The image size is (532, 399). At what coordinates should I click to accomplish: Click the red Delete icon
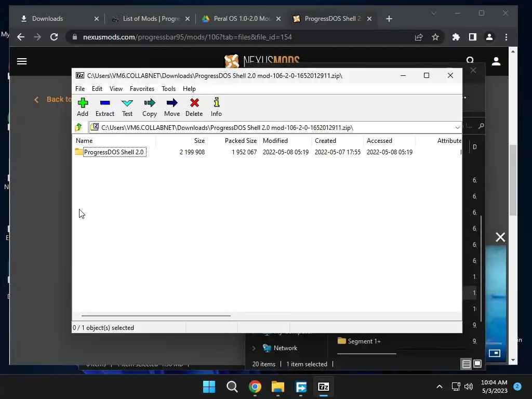coord(194,107)
